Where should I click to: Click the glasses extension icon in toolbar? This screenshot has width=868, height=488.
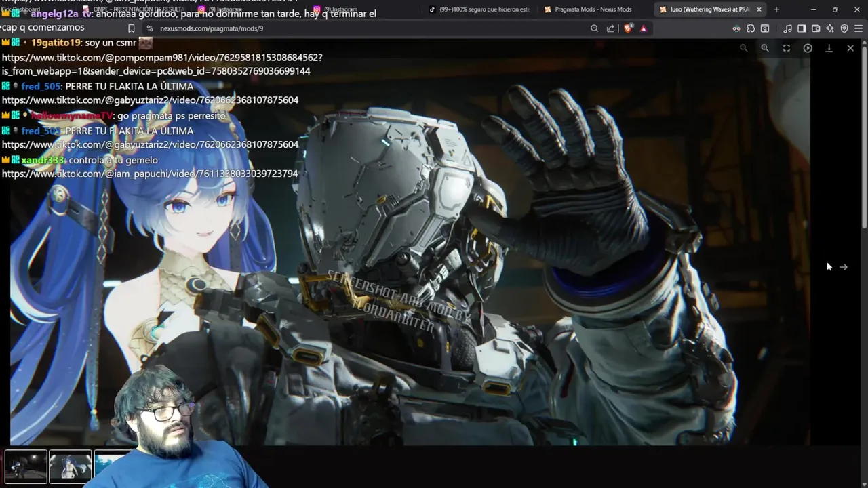[736, 28]
